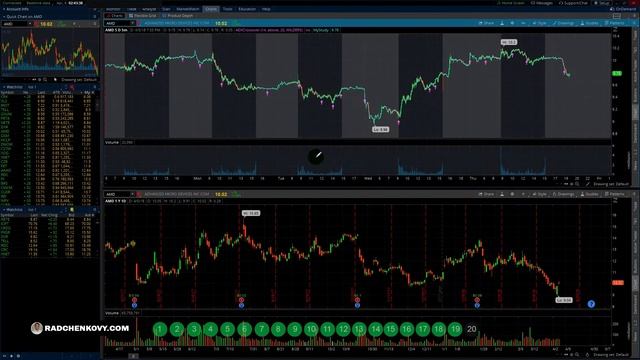Click the Lo: 8.94 label on upper chart

tap(380, 129)
